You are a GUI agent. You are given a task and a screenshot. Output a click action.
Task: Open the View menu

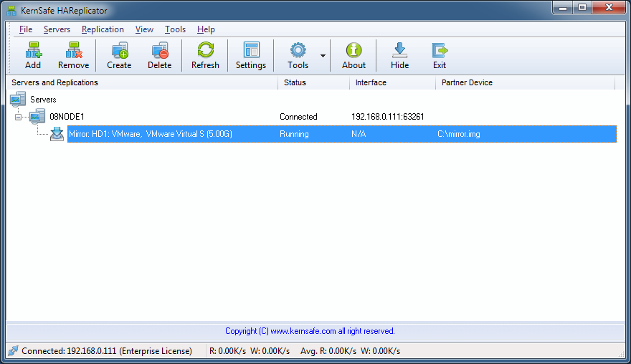pyautogui.click(x=144, y=29)
